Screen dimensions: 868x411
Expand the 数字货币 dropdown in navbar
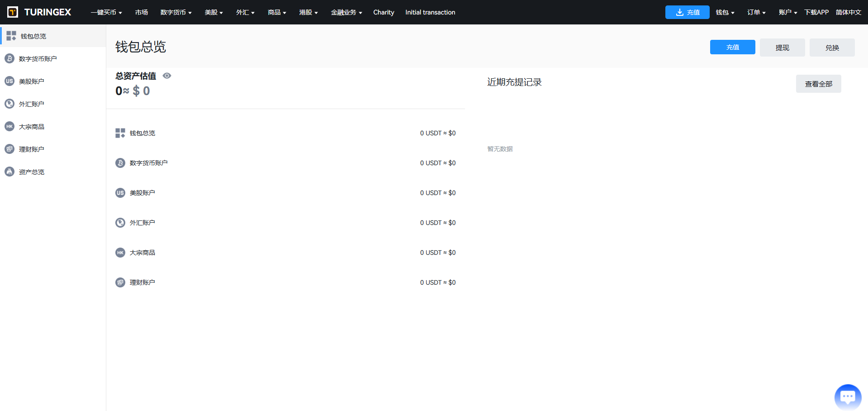pos(176,12)
